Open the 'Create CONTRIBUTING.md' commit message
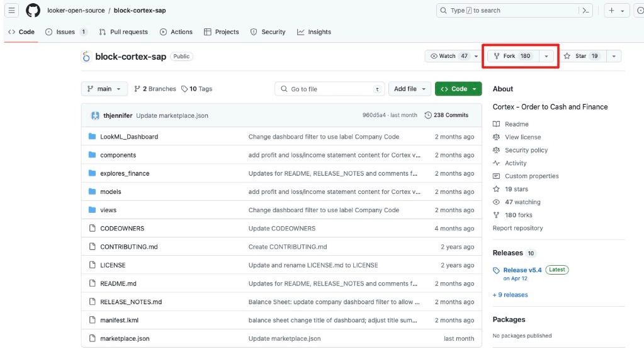The width and height of the screenshot is (644, 359). click(288, 246)
